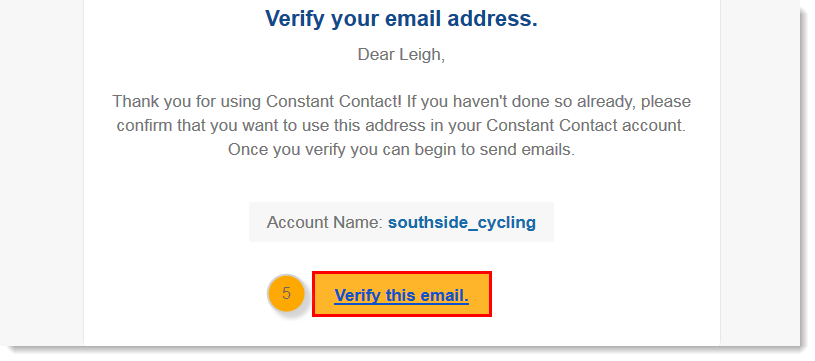815x361 pixels.
Task: Click the line starting 'confirm that you want'
Action: tap(401, 126)
